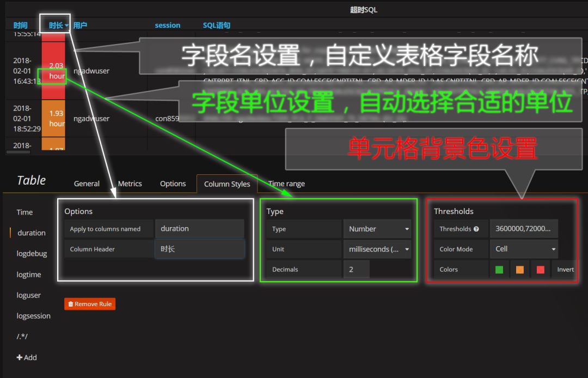
Task: Switch to the Metrics tab
Action: 130,184
